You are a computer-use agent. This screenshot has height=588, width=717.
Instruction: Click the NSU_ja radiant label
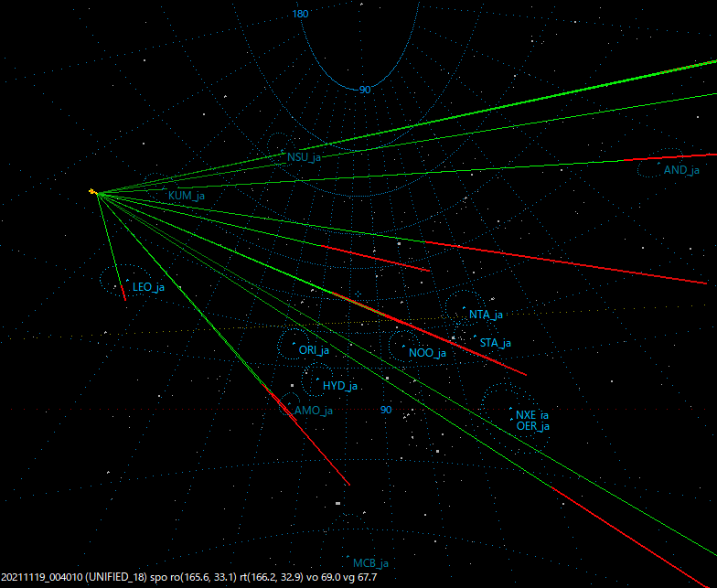[304, 157]
